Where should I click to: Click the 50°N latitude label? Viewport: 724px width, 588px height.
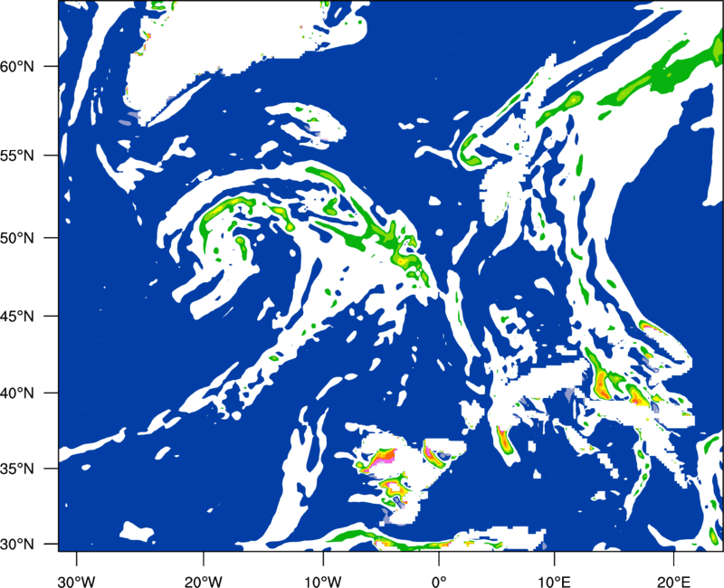point(17,238)
